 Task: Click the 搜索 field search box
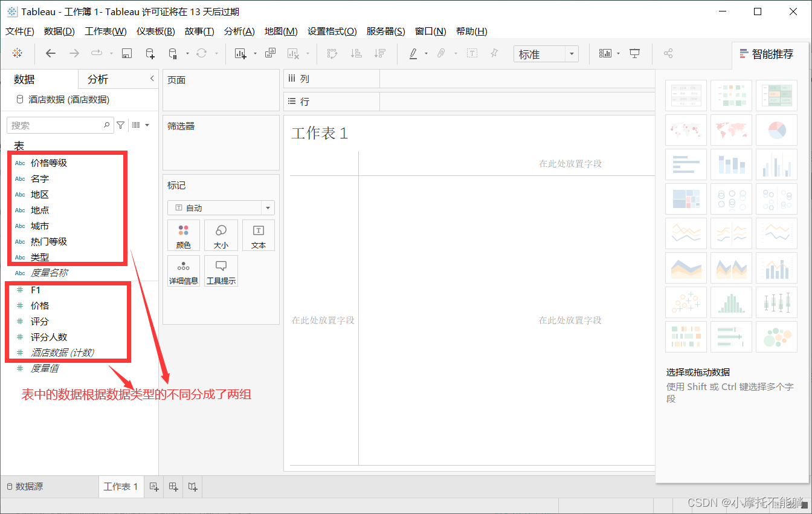[60, 125]
